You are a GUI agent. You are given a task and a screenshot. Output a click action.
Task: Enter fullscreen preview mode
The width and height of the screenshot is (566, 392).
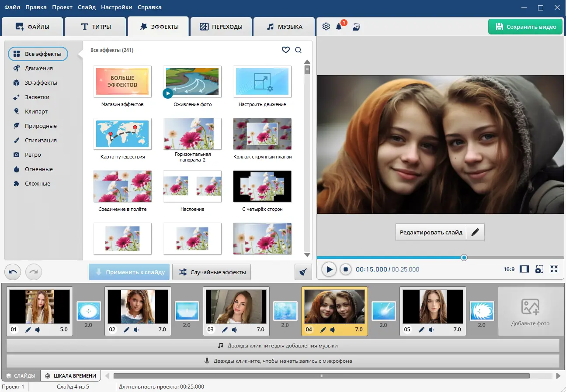[x=554, y=269]
